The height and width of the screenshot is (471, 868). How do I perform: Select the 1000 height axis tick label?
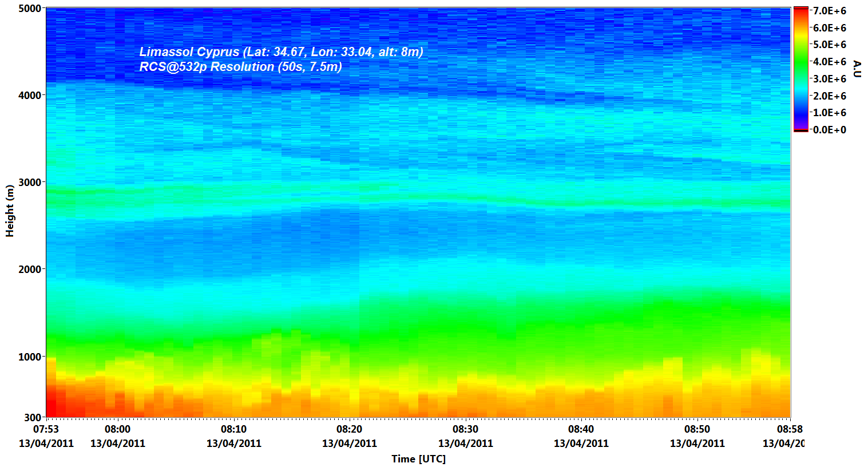tap(29, 357)
